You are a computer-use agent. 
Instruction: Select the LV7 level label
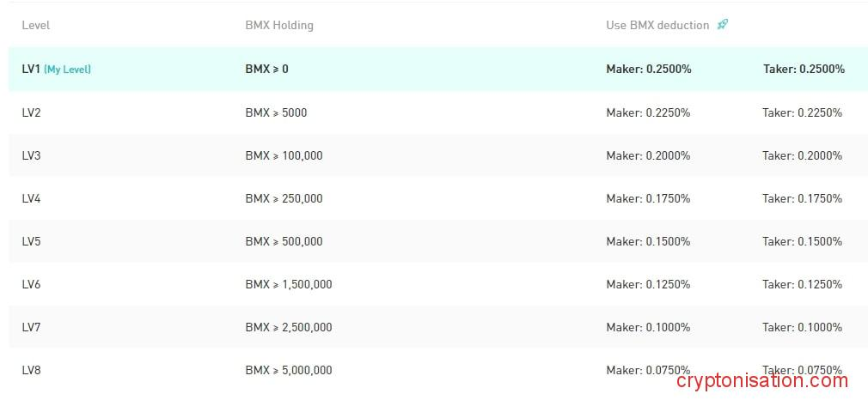31,327
